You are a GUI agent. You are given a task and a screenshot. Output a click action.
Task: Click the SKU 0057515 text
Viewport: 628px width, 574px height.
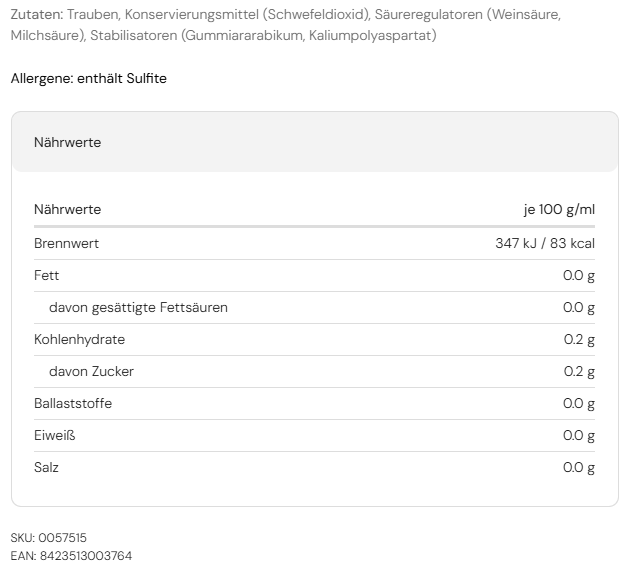[55, 538]
